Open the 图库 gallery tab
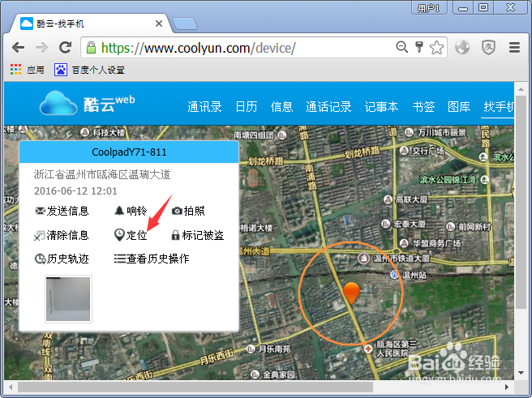 click(x=459, y=107)
